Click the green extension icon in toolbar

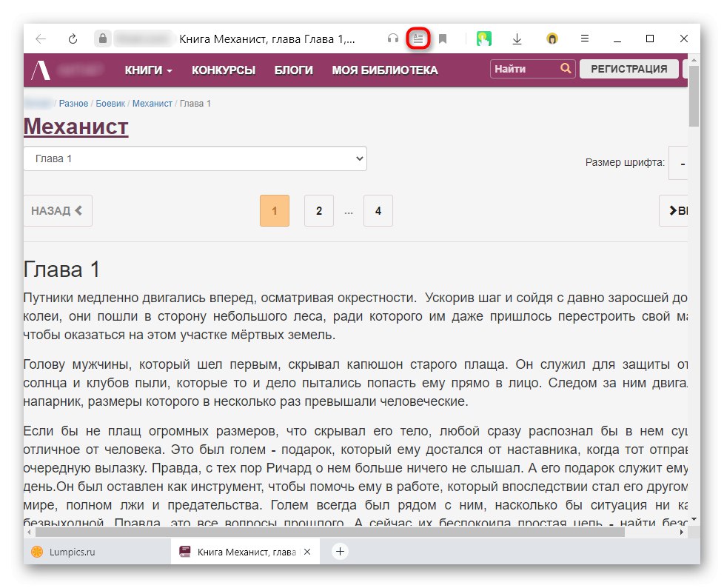pyautogui.click(x=485, y=38)
